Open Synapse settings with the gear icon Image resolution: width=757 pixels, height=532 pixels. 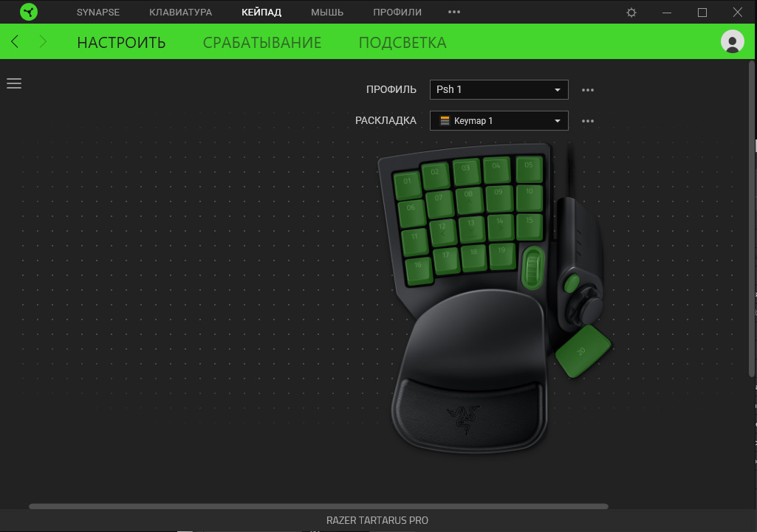click(x=631, y=12)
